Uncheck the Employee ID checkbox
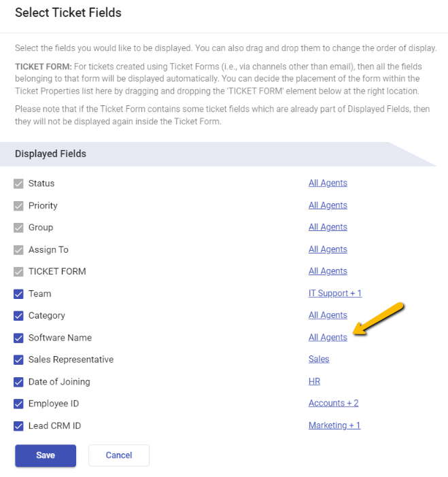Viewport: 448px width, 477px height. point(18,404)
